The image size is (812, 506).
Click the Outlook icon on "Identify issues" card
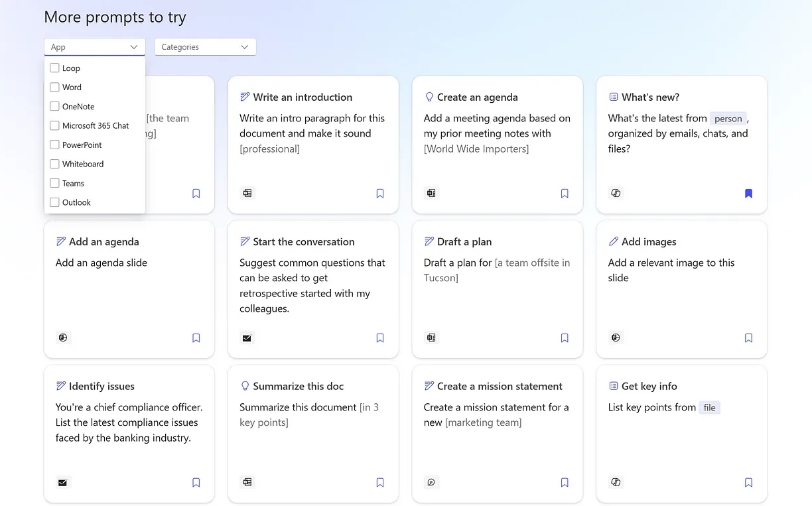click(63, 483)
